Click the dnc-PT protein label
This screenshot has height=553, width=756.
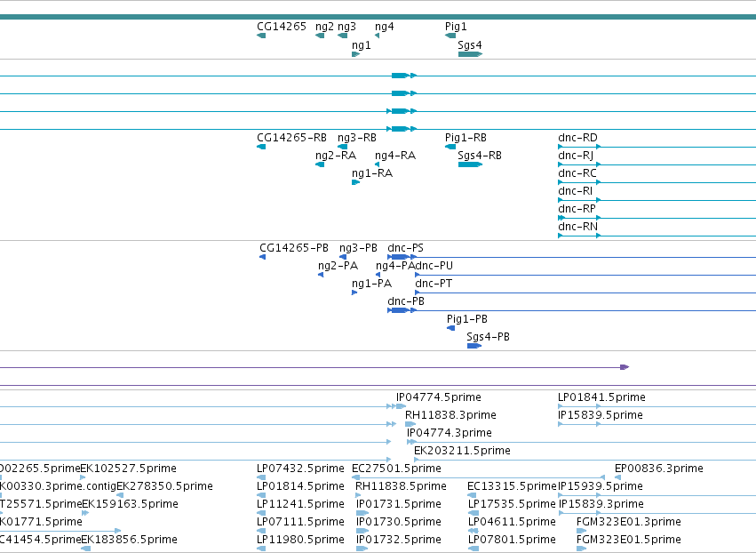pyautogui.click(x=434, y=284)
